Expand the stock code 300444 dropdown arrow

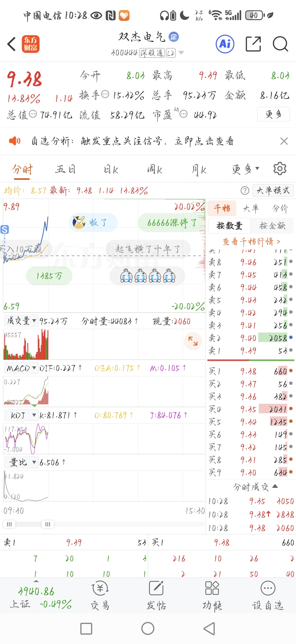point(181,53)
